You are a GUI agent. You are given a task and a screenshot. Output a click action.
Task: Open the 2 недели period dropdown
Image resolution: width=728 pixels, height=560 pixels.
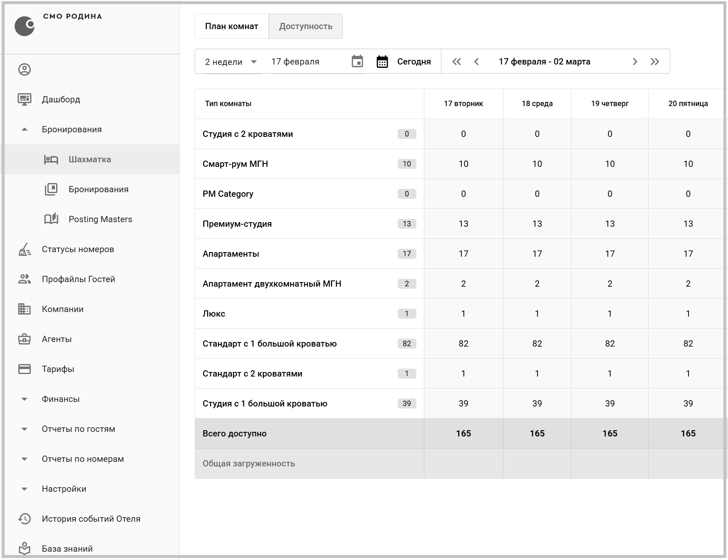coord(231,62)
